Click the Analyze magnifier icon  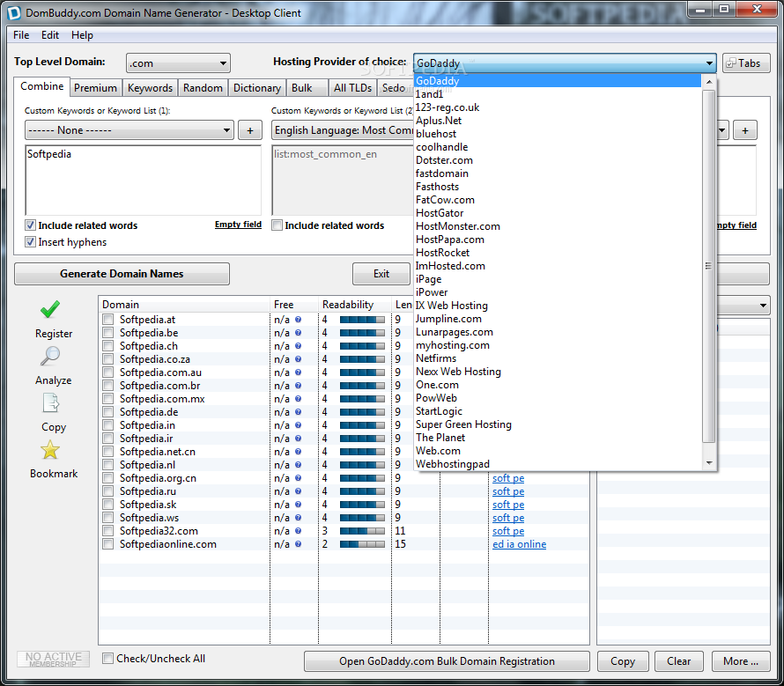(x=50, y=356)
